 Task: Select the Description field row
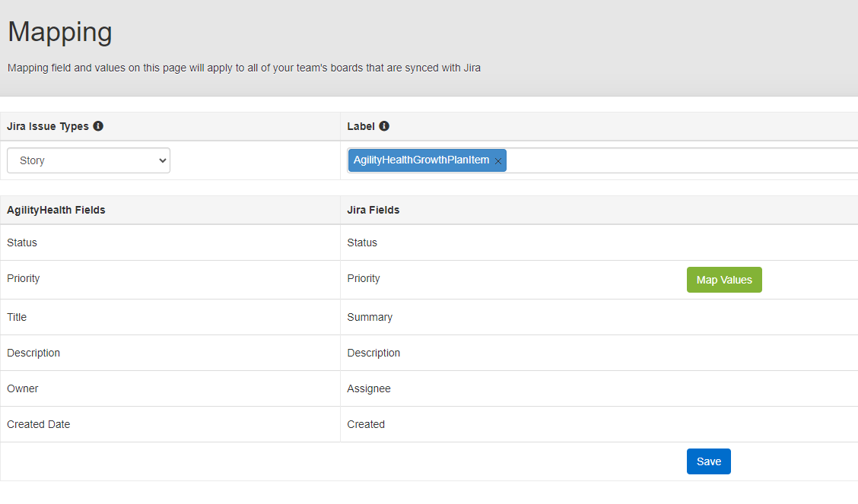(33, 353)
